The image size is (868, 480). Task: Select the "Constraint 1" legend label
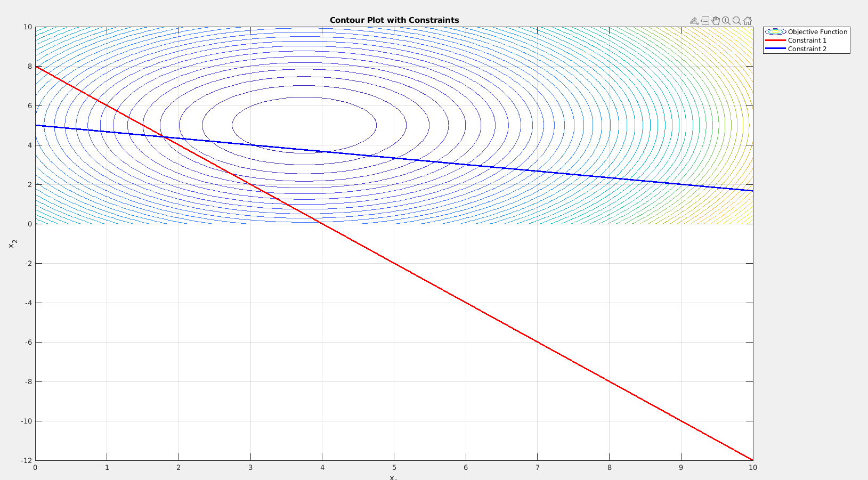pos(807,40)
